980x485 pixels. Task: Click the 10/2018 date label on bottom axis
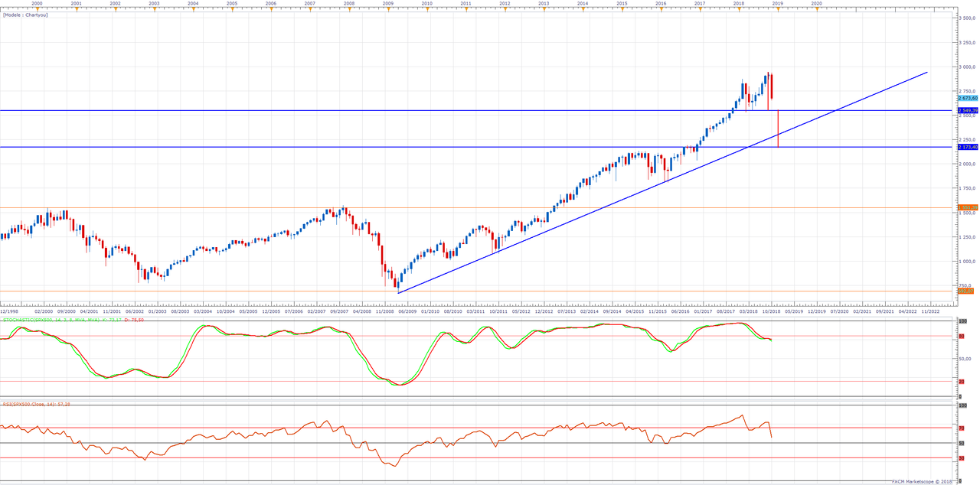(771, 311)
